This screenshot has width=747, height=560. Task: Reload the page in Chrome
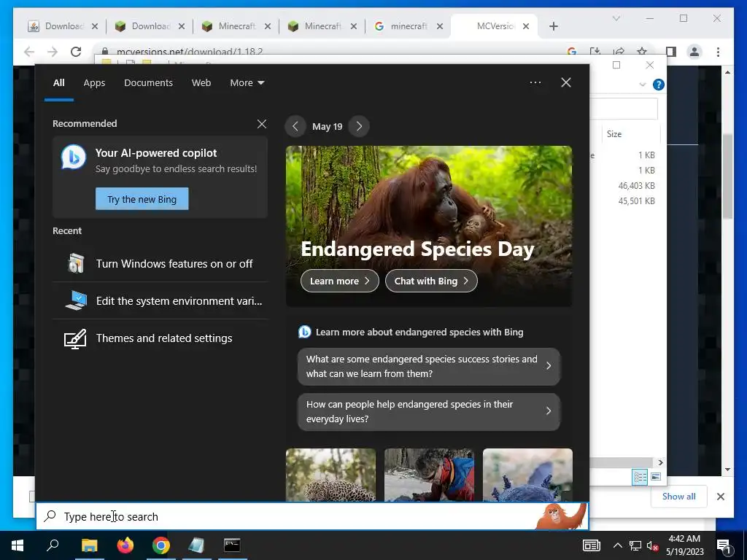(76, 52)
